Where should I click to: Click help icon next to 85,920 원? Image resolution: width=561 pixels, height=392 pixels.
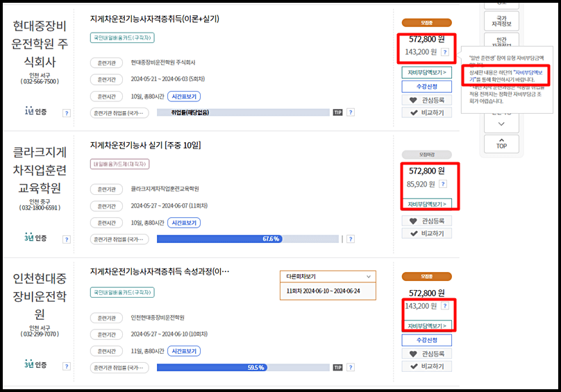[x=443, y=184]
